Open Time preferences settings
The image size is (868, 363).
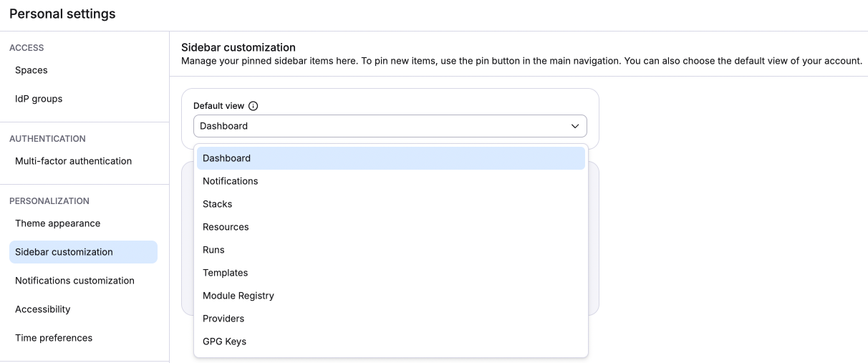pos(83,338)
